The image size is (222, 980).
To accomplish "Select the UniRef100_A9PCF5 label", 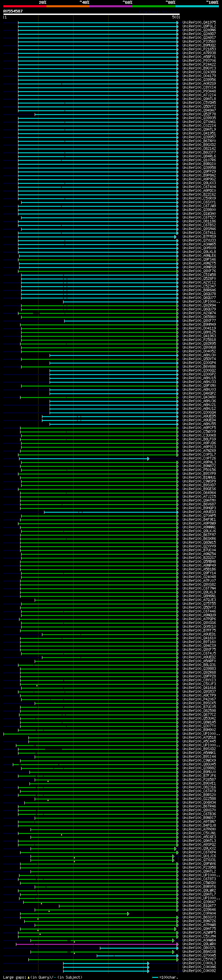I will [x=199, y=428].
